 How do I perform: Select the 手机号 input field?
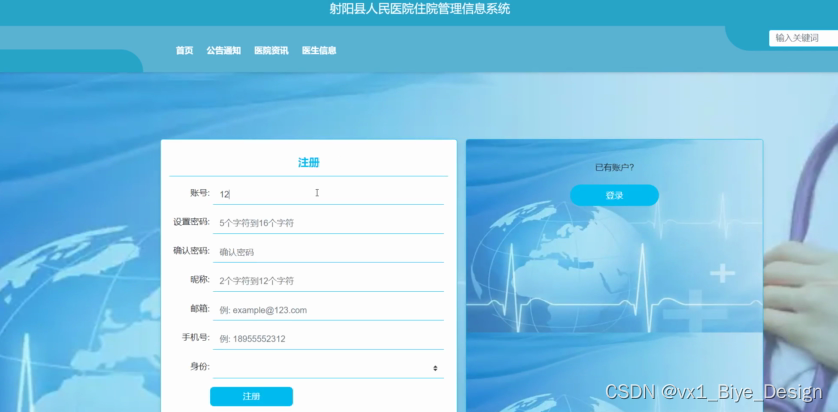coord(328,339)
